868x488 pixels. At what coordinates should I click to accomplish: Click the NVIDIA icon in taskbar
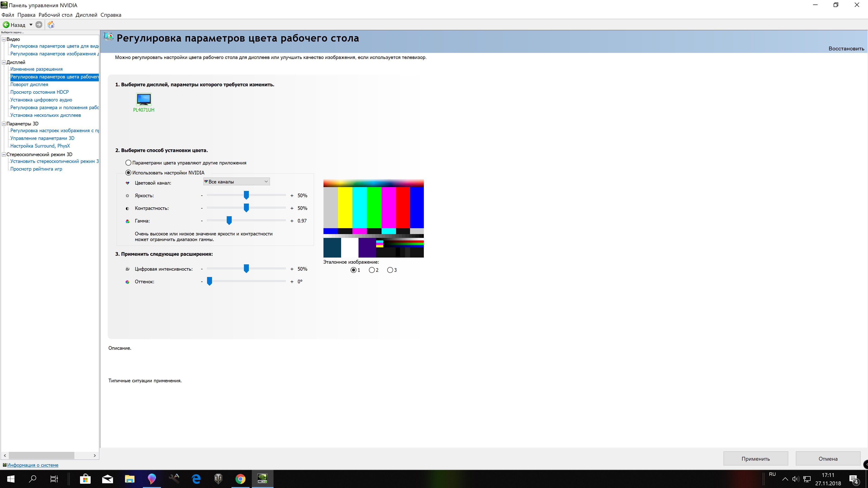[x=262, y=479]
